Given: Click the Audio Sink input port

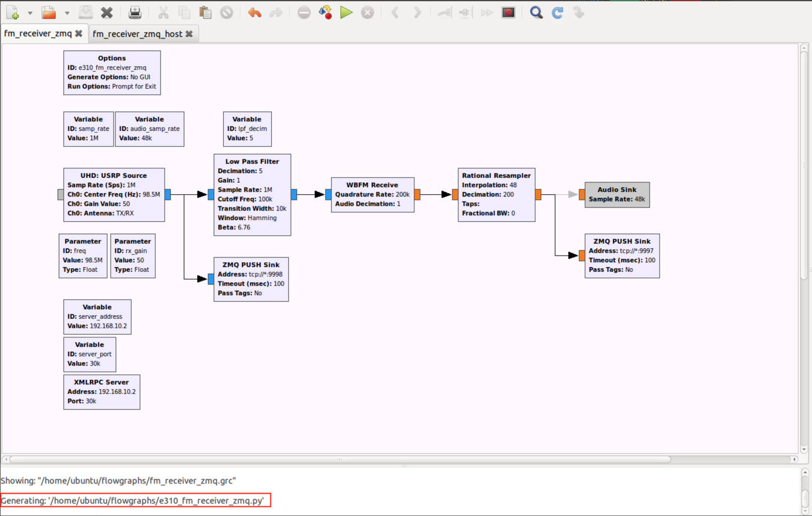Looking at the screenshot, I should (x=582, y=194).
